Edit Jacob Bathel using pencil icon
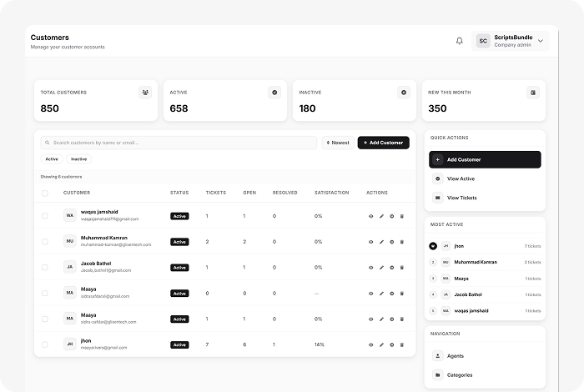Screen dimensions: 584x392 coord(381,268)
